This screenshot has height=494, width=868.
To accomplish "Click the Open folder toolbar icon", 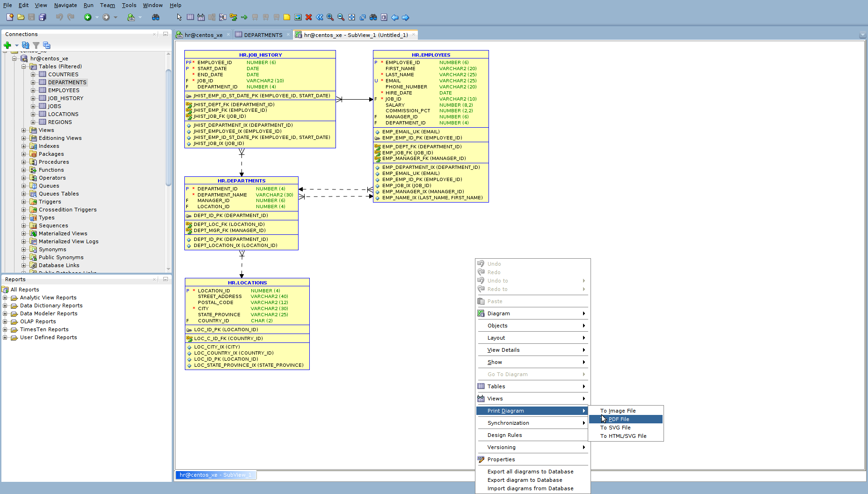I will [x=21, y=17].
